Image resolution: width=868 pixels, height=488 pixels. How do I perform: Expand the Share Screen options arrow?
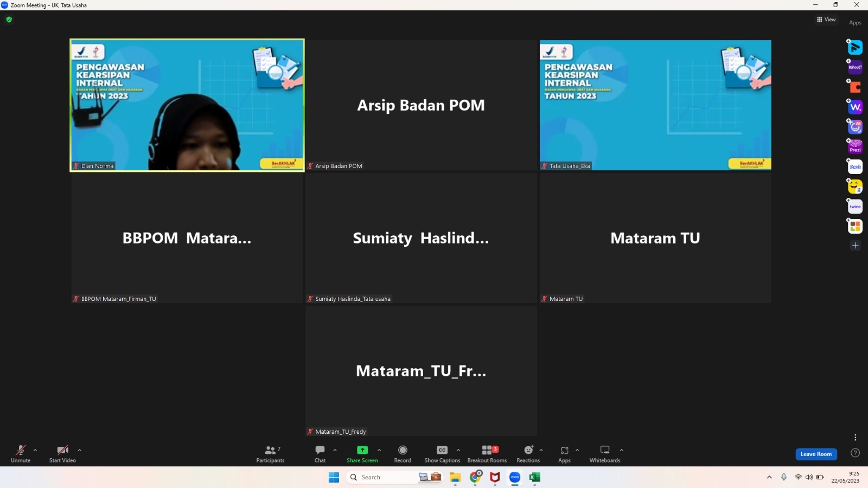pyautogui.click(x=379, y=450)
